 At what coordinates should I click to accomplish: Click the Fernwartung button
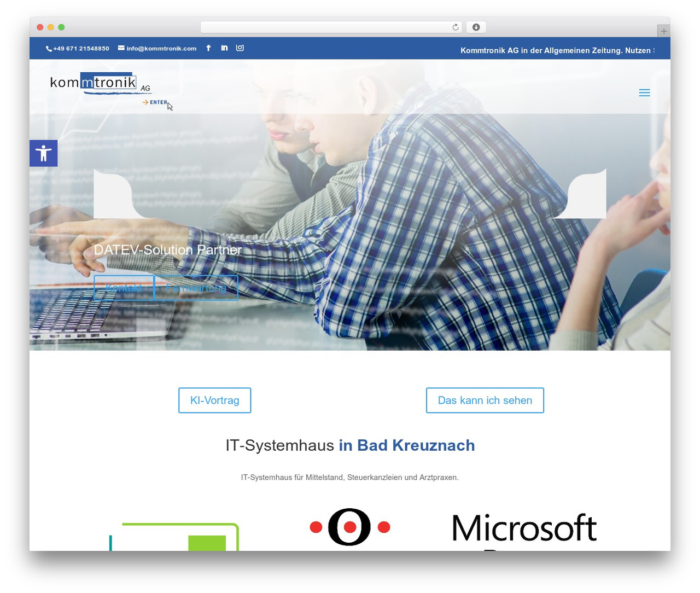(196, 288)
